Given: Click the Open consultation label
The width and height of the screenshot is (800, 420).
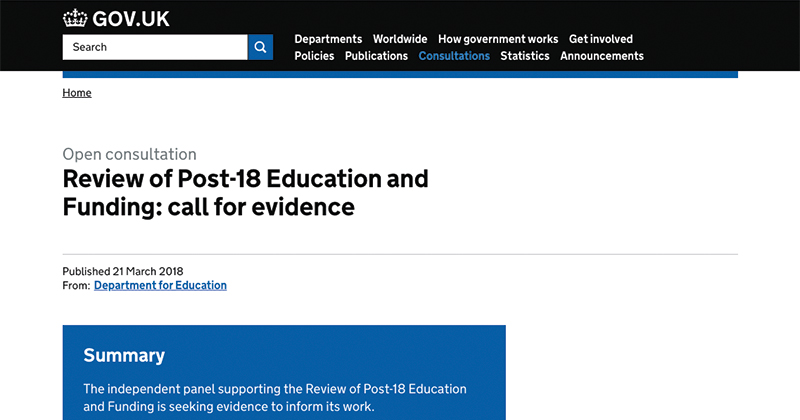Looking at the screenshot, I should point(130,154).
